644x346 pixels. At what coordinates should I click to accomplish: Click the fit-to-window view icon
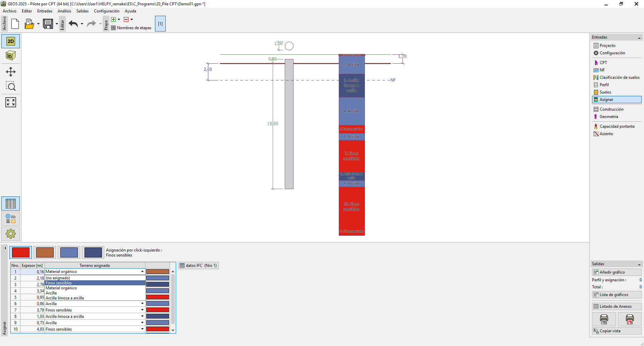tap(11, 102)
